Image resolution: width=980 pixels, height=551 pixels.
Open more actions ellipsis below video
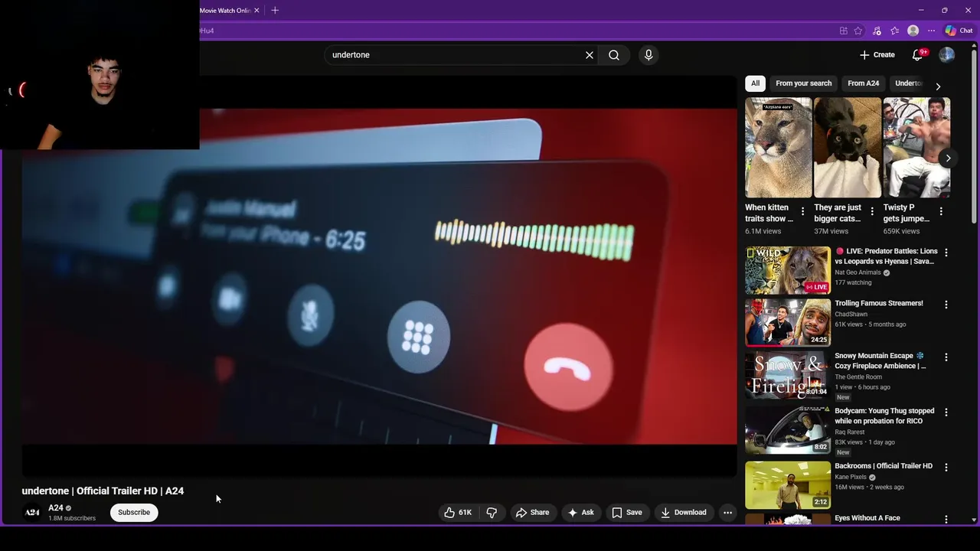728,513
